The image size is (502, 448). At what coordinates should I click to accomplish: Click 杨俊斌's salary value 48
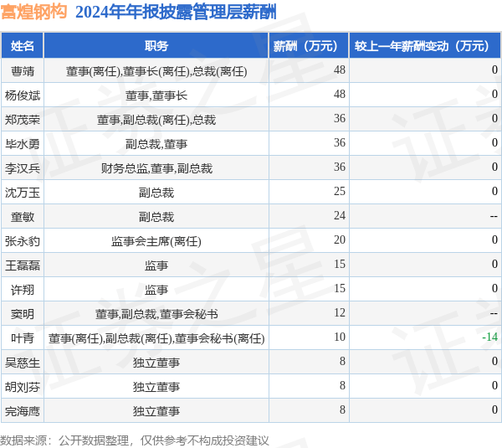pyautogui.click(x=340, y=94)
